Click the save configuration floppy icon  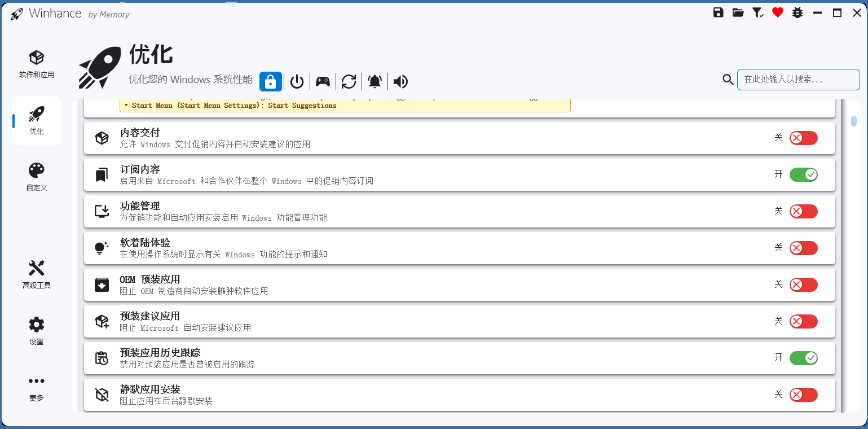[718, 12]
